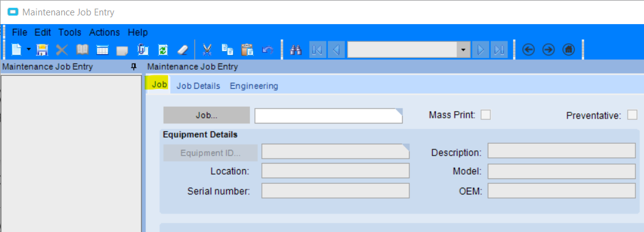Click the Undo arrow icon

pyautogui.click(x=268, y=50)
